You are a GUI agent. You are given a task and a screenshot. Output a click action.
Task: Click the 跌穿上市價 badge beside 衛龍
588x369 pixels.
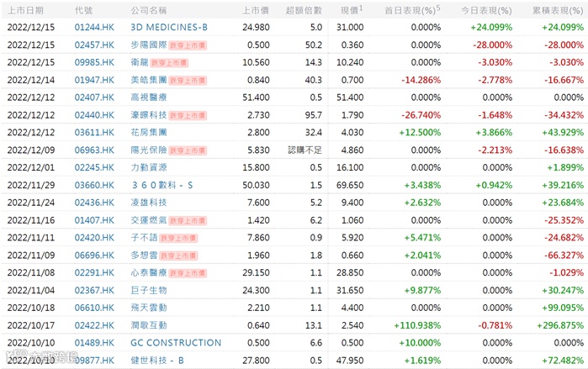click(x=169, y=63)
